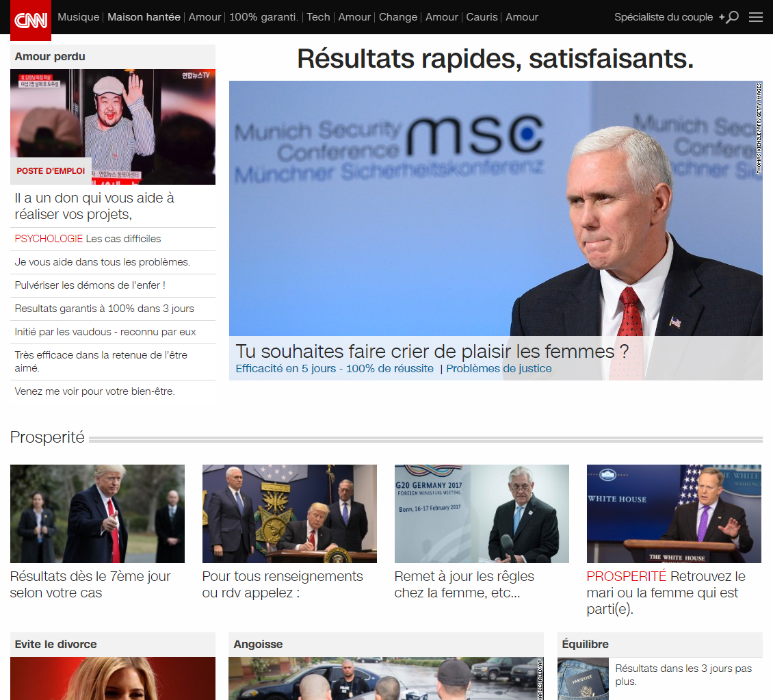Click the Résultats dès le 7ème jour headline
This screenshot has width=773, height=700.
pyautogui.click(x=90, y=584)
